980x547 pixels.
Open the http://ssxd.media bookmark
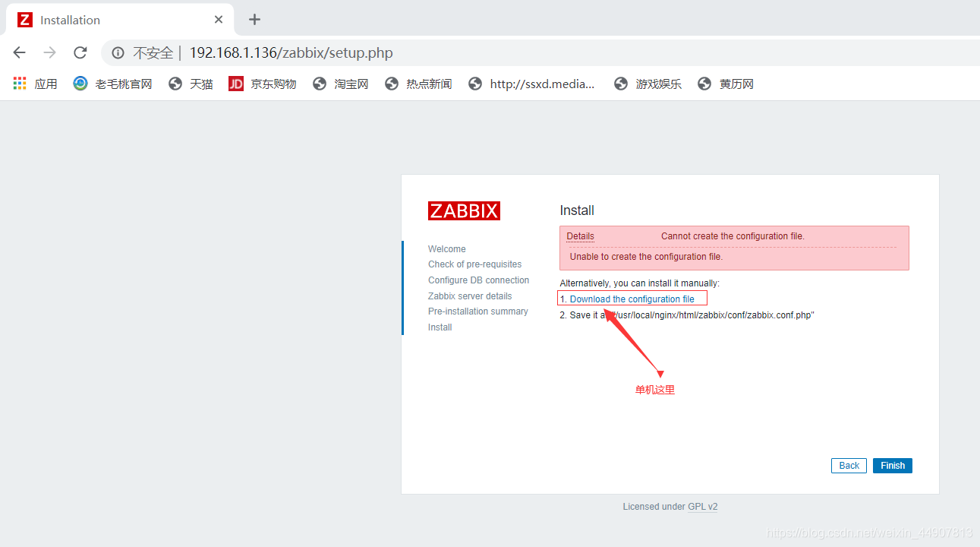click(531, 84)
